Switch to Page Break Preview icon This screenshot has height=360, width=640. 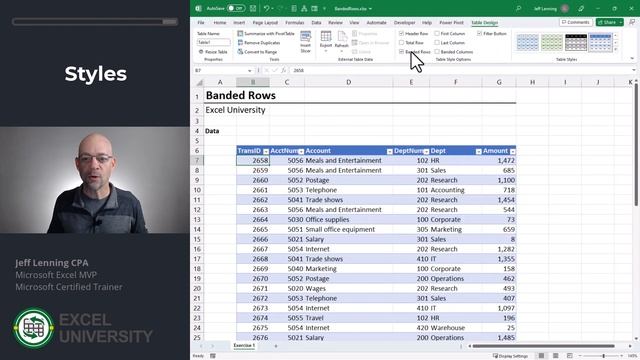point(570,356)
